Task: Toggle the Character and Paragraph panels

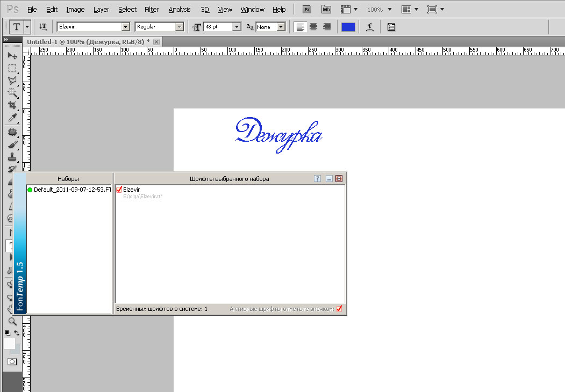Action: [x=391, y=27]
